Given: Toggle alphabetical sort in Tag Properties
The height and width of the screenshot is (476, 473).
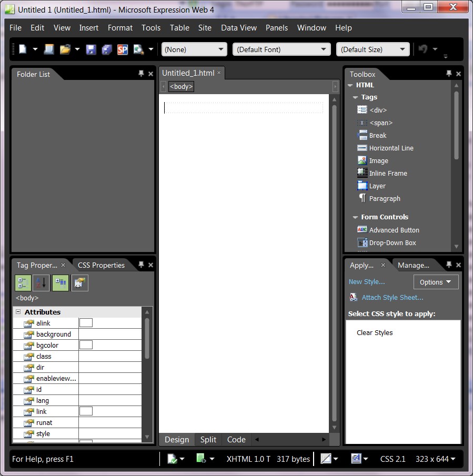Looking at the screenshot, I should pyautogui.click(x=41, y=283).
